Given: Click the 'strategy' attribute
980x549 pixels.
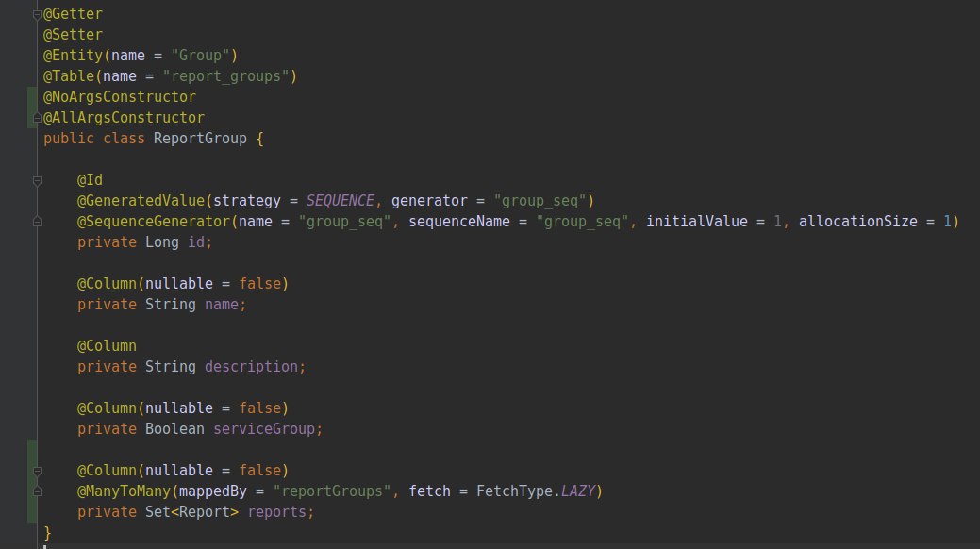Looking at the screenshot, I should pyautogui.click(x=247, y=200).
